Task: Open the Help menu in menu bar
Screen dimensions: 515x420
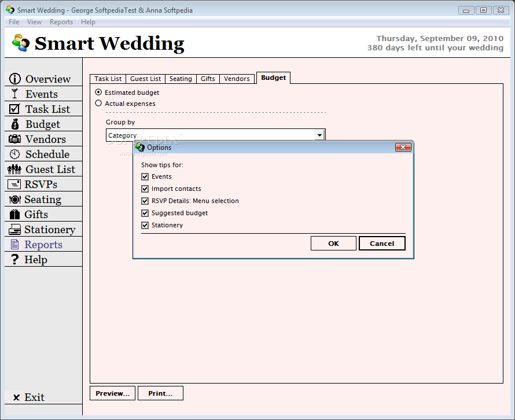Action: point(88,22)
